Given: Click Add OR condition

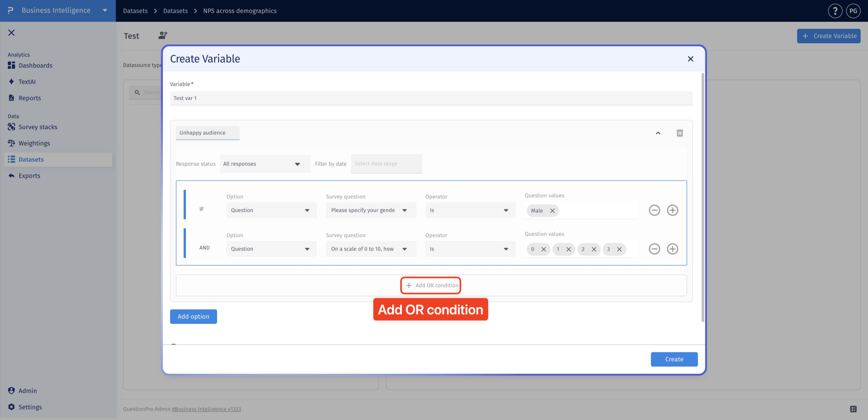Looking at the screenshot, I should coord(431,285).
